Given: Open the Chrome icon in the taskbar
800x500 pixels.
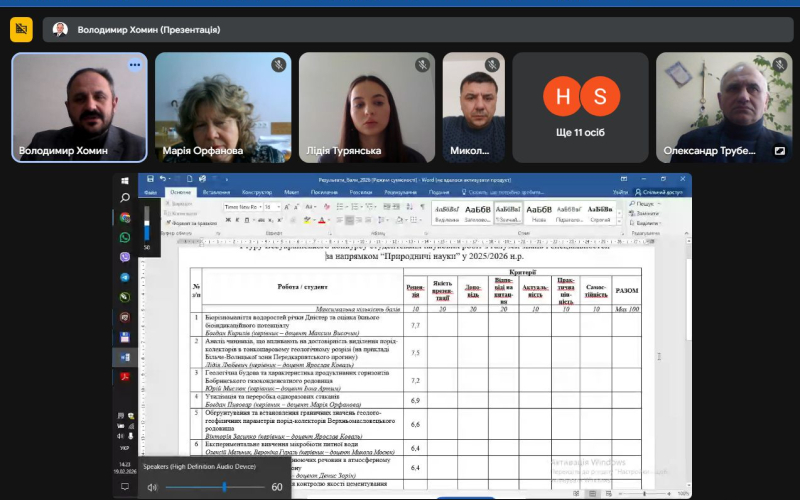Looking at the screenshot, I should point(125,217).
